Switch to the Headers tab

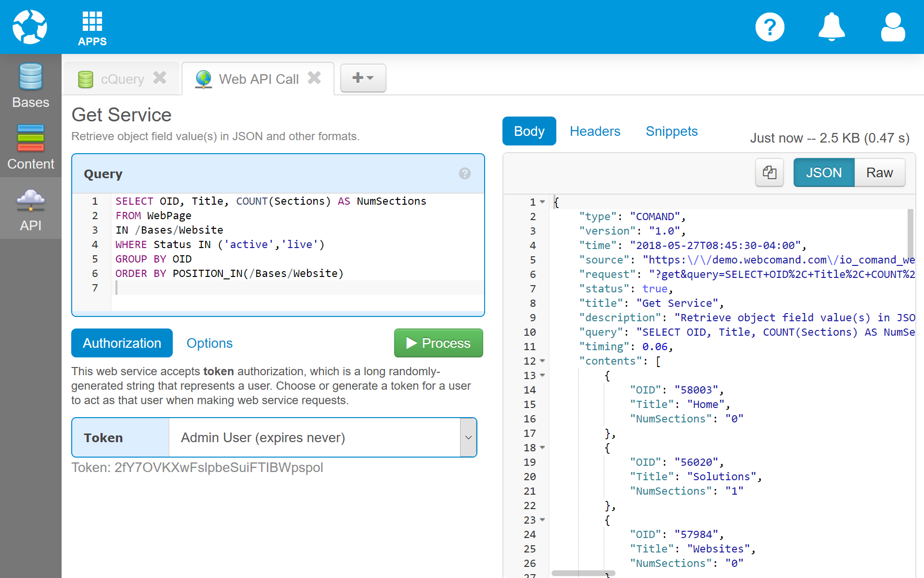pos(595,131)
